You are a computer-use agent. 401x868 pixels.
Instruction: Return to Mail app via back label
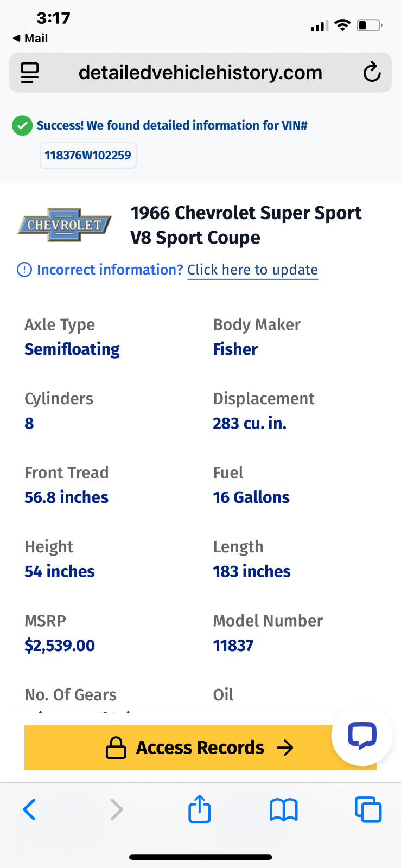pyautogui.click(x=30, y=38)
